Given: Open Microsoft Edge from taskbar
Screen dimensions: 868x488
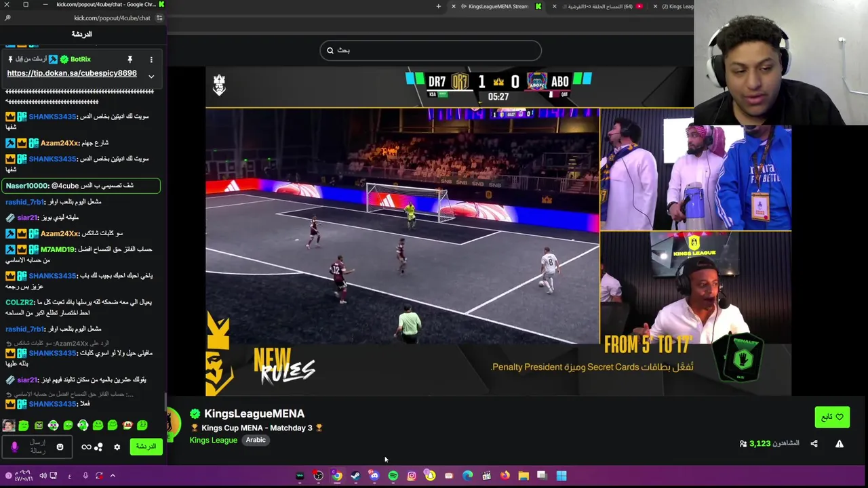Looking at the screenshot, I should (467, 476).
